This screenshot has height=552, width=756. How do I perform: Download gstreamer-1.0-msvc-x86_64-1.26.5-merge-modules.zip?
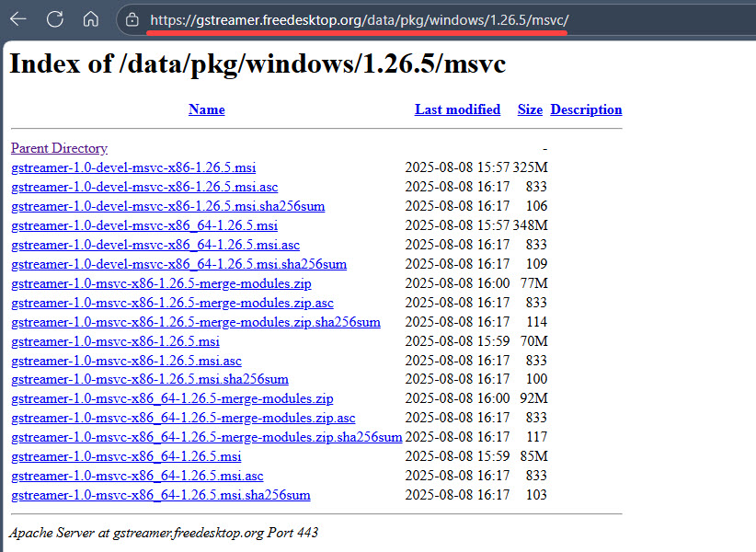click(172, 399)
